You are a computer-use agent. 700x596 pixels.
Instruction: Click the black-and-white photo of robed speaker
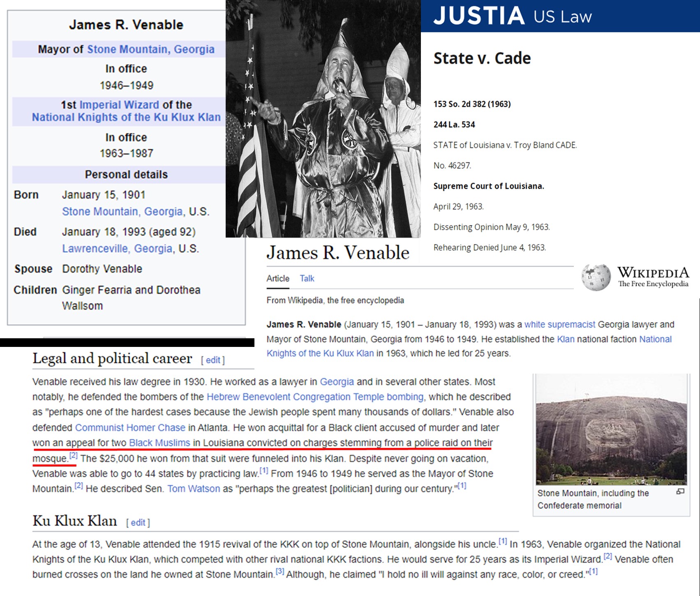pyautogui.click(x=323, y=119)
